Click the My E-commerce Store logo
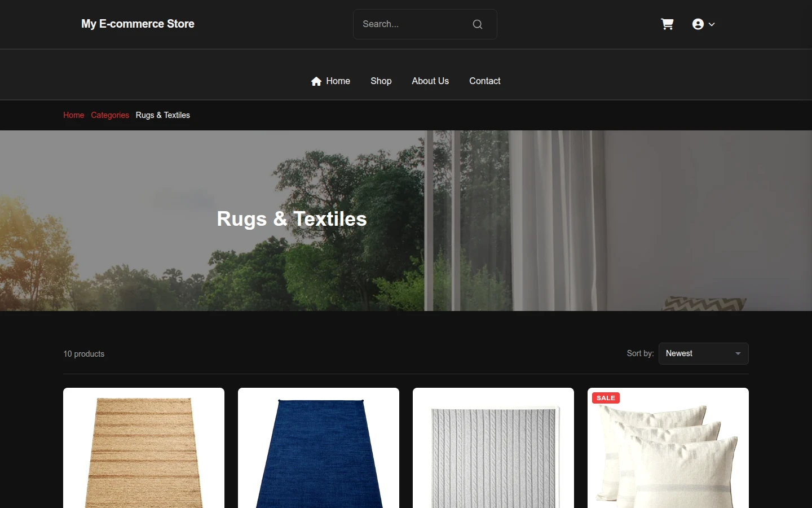 [138, 24]
